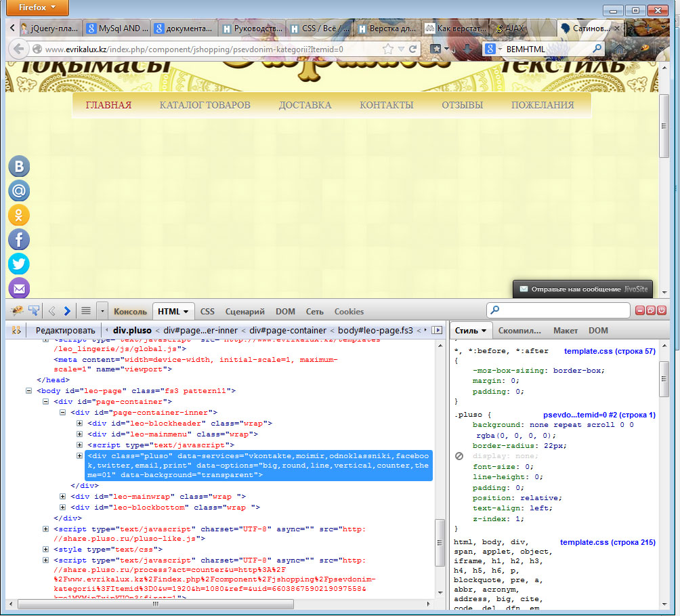Open the Сценарий tab

tap(245, 312)
